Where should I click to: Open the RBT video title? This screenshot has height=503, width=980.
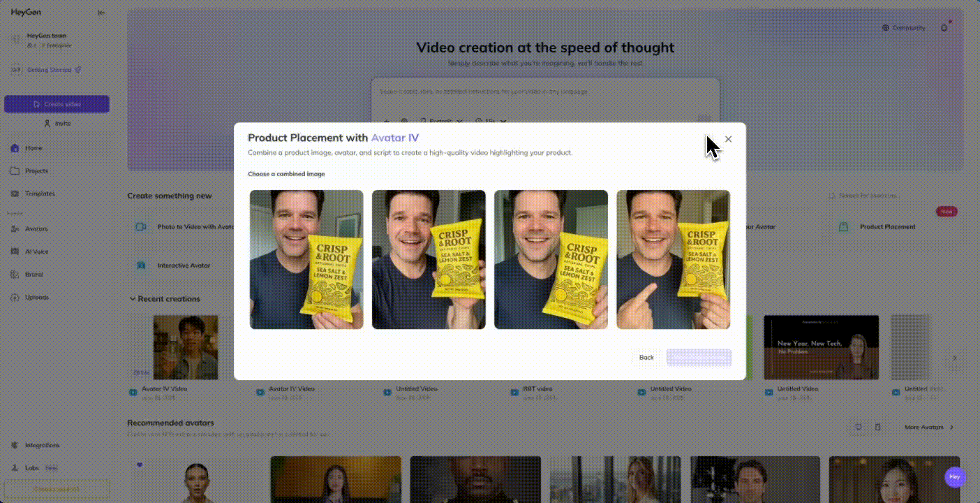537,388
